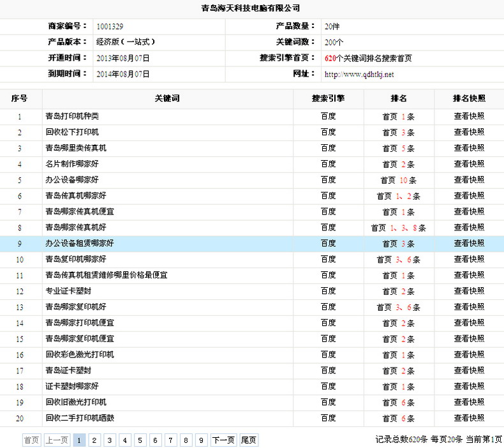
Task: Go to page 2 in pagination
Action: click(94, 440)
